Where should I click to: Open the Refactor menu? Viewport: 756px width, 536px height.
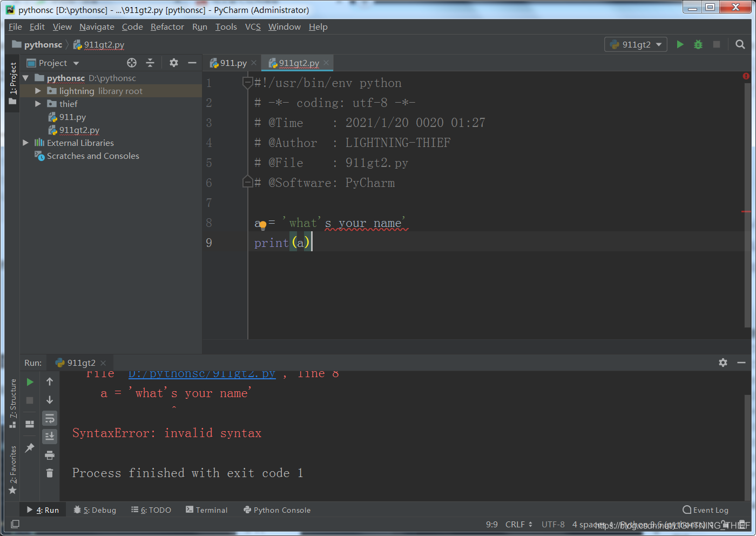tap(167, 26)
